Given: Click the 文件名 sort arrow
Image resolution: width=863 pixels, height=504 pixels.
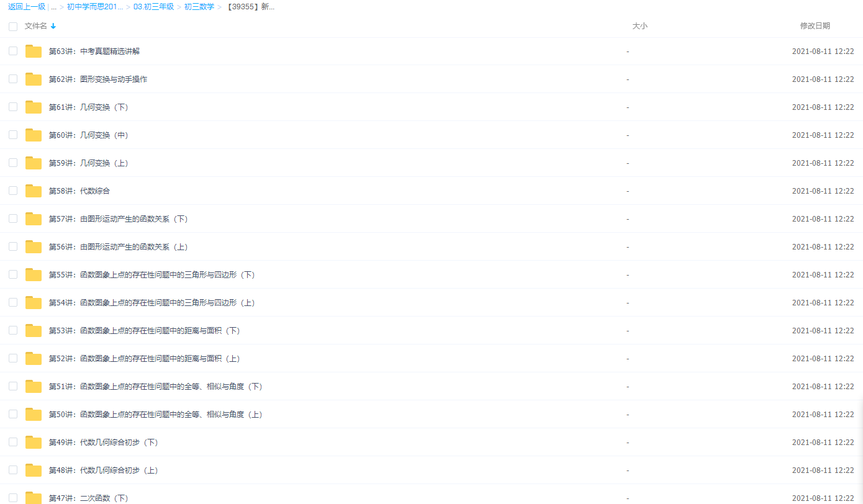Looking at the screenshot, I should click(x=53, y=26).
